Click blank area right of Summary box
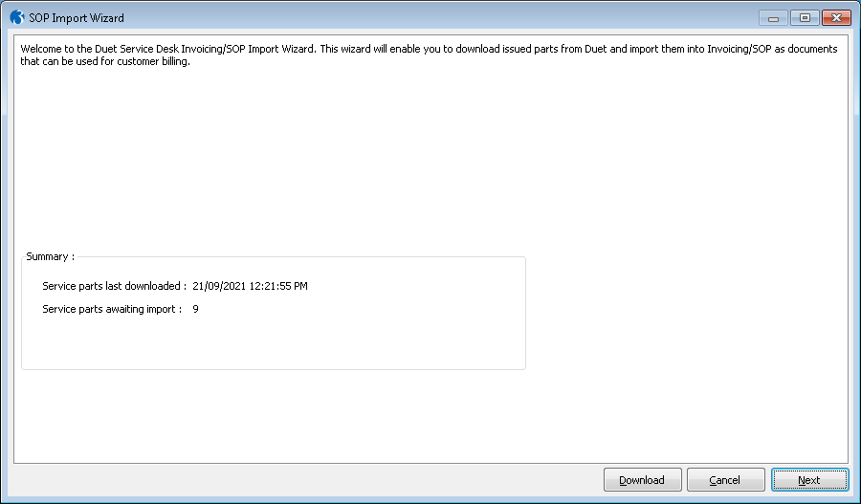 [686, 313]
